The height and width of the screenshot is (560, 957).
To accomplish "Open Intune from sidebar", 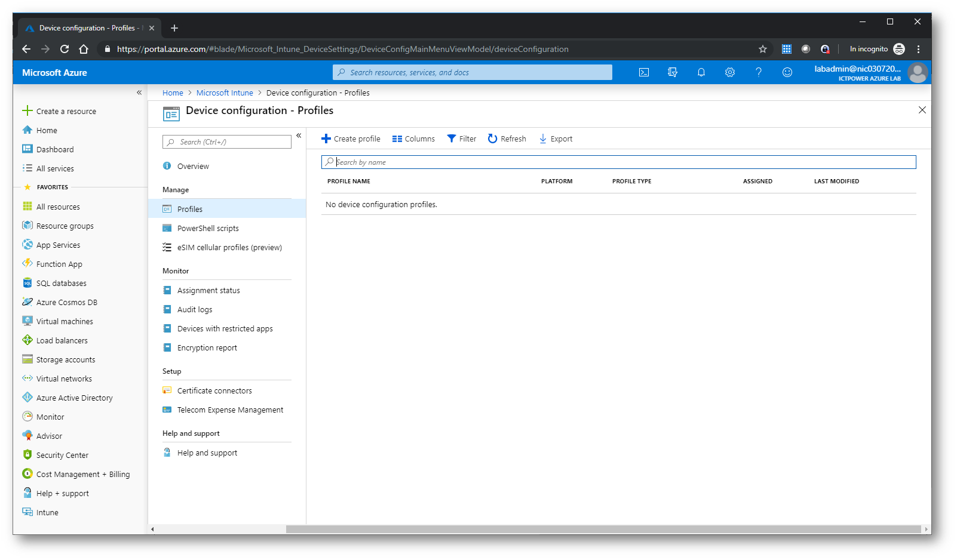I will [x=47, y=512].
